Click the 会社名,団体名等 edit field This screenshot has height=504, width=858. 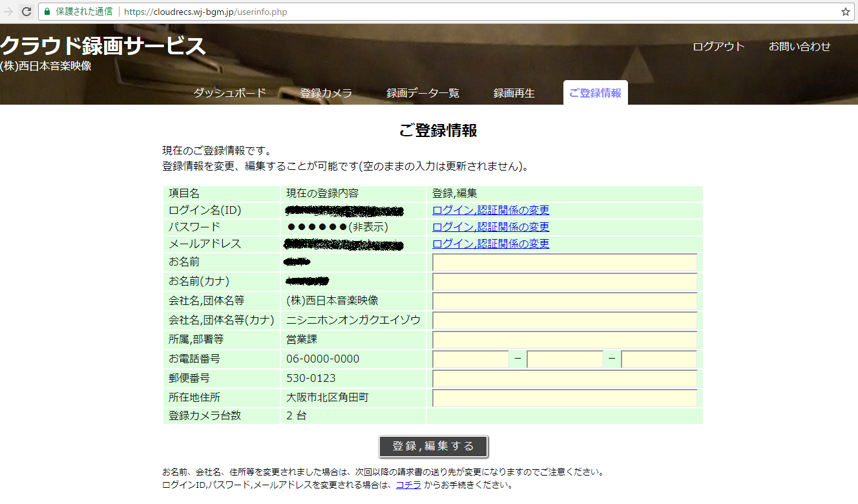[x=565, y=301]
